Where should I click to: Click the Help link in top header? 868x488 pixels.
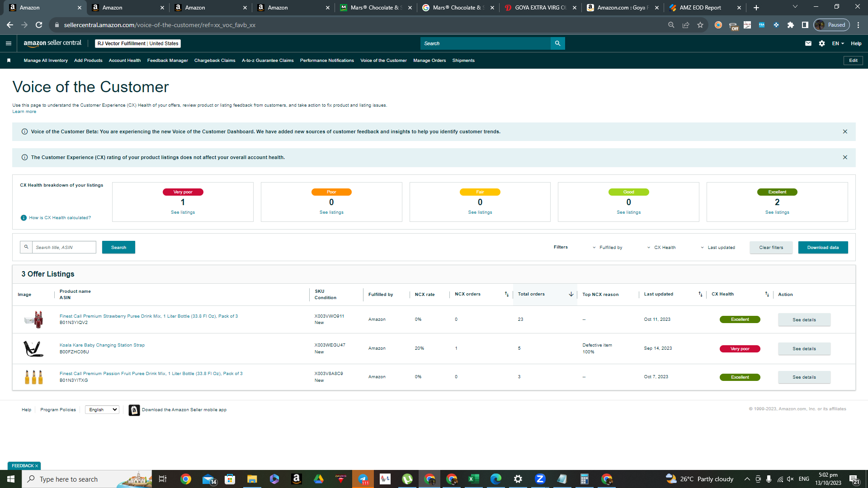856,43
